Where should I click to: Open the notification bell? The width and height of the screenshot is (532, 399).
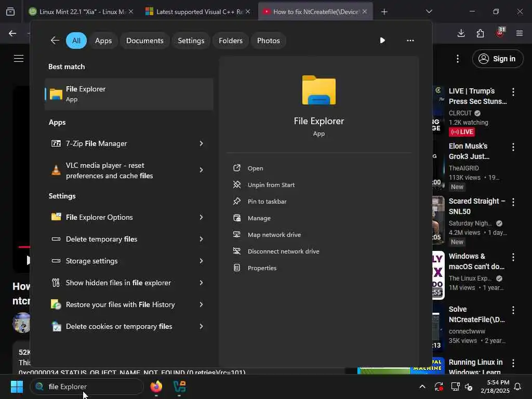point(518,387)
